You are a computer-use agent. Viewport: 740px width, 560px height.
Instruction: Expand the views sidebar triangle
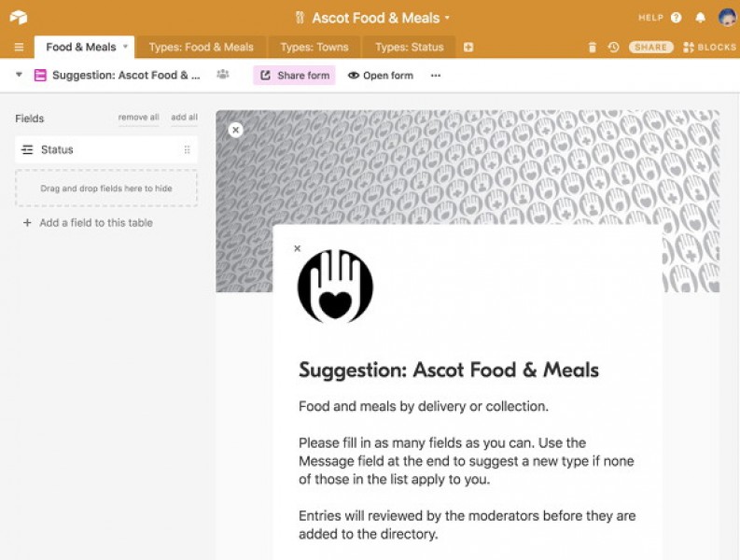(x=19, y=75)
